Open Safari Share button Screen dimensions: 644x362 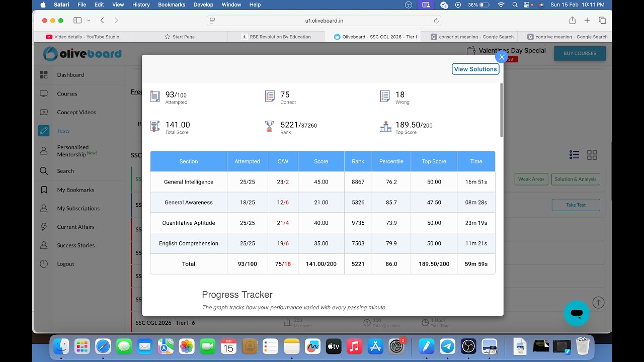point(573,20)
